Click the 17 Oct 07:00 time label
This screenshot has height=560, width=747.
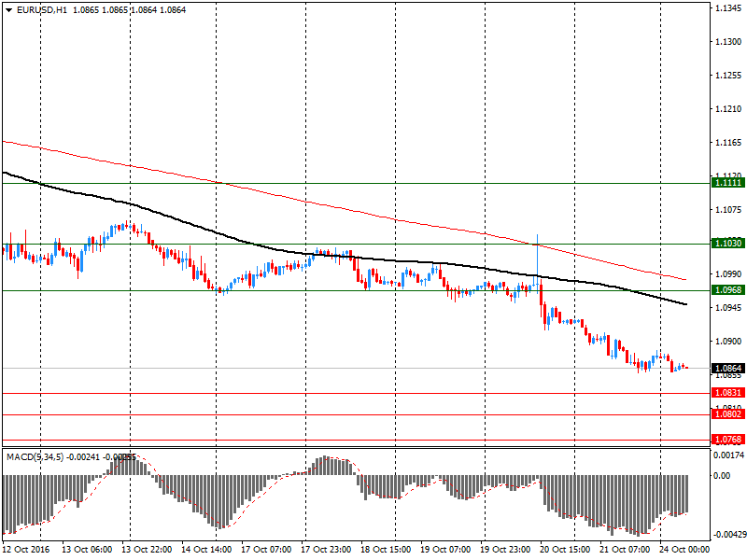pyautogui.click(x=266, y=550)
